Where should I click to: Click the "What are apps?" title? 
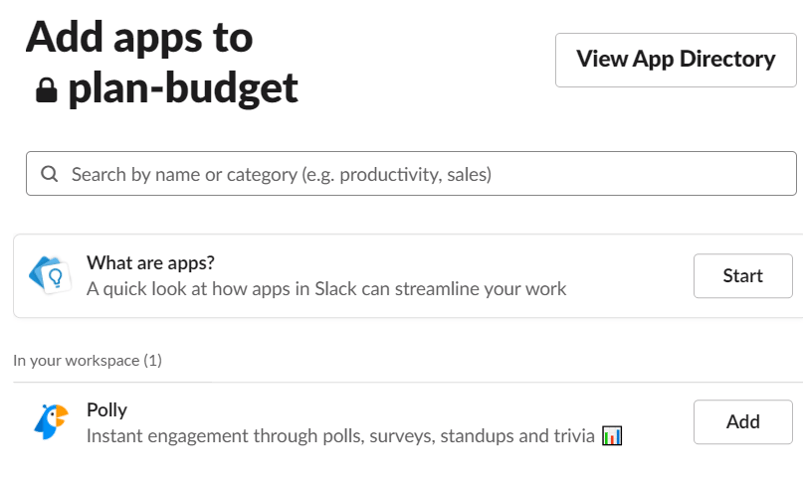(x=151, y=263)
